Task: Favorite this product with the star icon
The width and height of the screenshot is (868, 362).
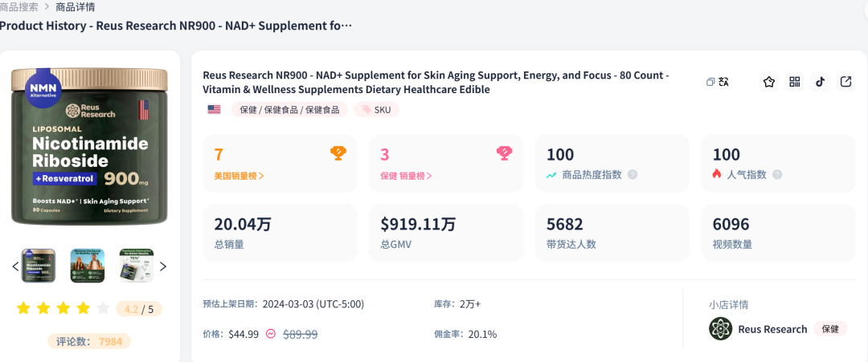Action: click(x=769, y=82)
